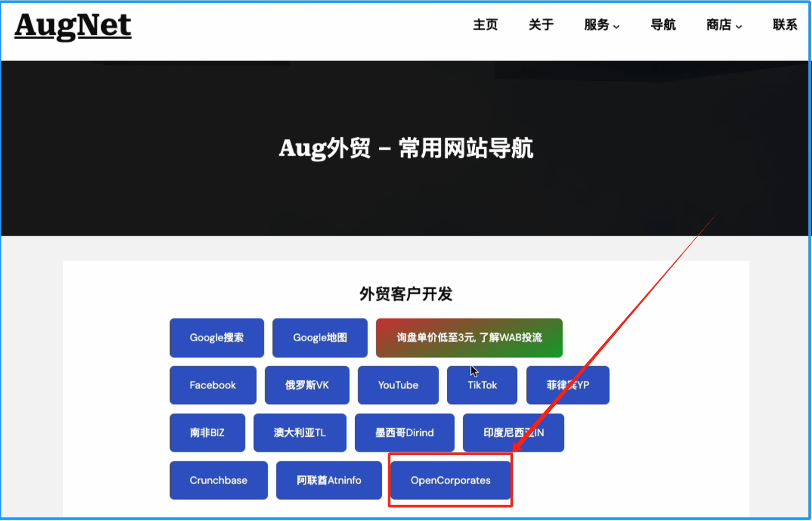Image resolution: width=812 pixels, height=521 pixels.
Task: Open the TikTok button
Action: pyautogui.click(x=482, y=385)
